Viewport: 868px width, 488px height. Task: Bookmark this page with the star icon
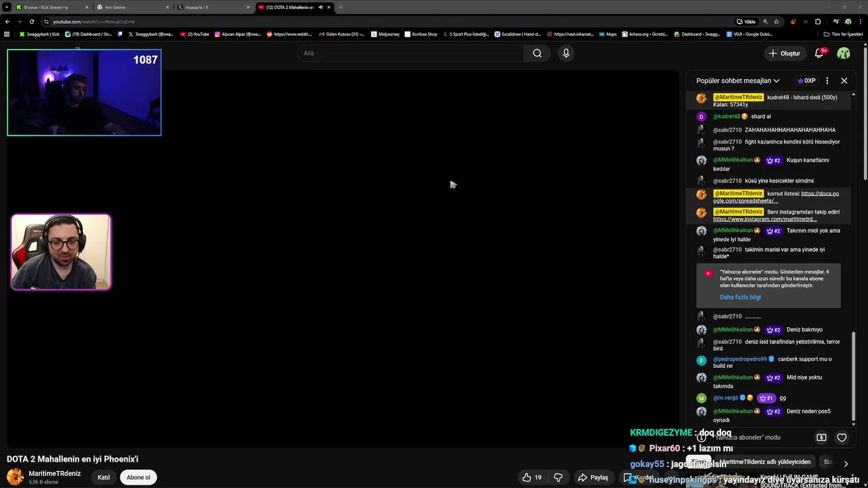pos(776,22)
